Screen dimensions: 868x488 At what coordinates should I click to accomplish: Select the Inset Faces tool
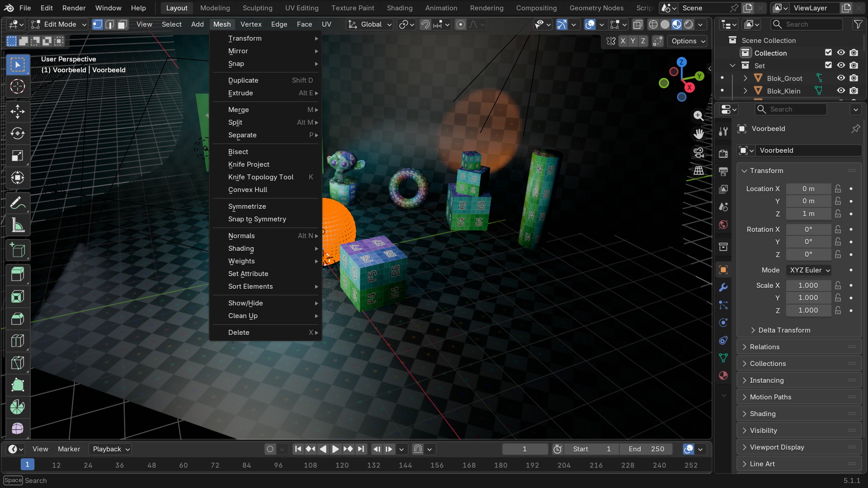pyautogui.click(x=18, y=296)
